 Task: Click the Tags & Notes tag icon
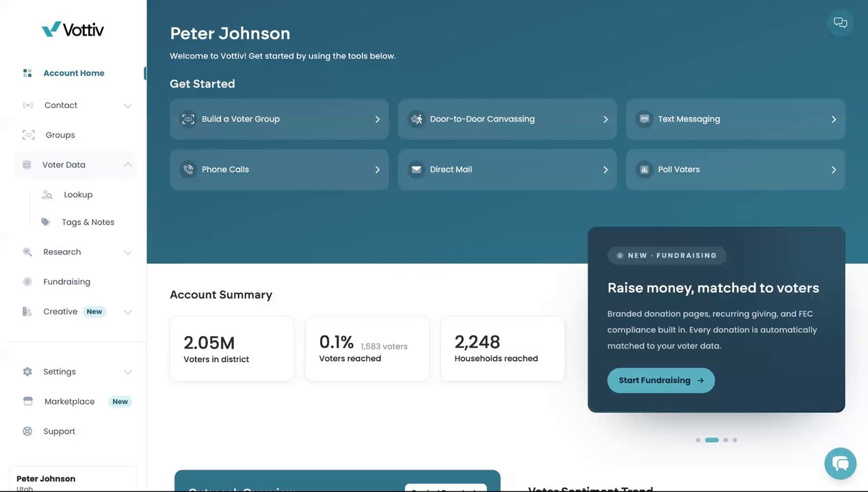tap(46, 222)
